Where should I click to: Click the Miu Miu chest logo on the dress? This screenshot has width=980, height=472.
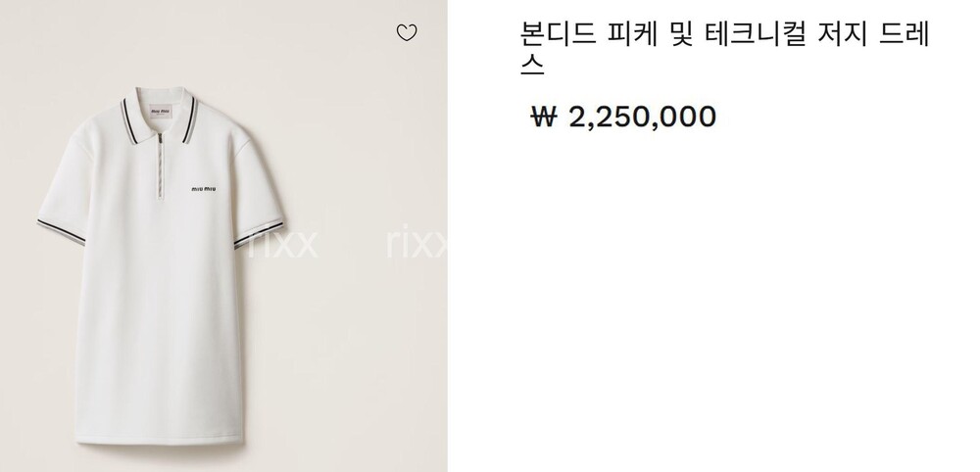pyautogui.click(x=204, y=189)
